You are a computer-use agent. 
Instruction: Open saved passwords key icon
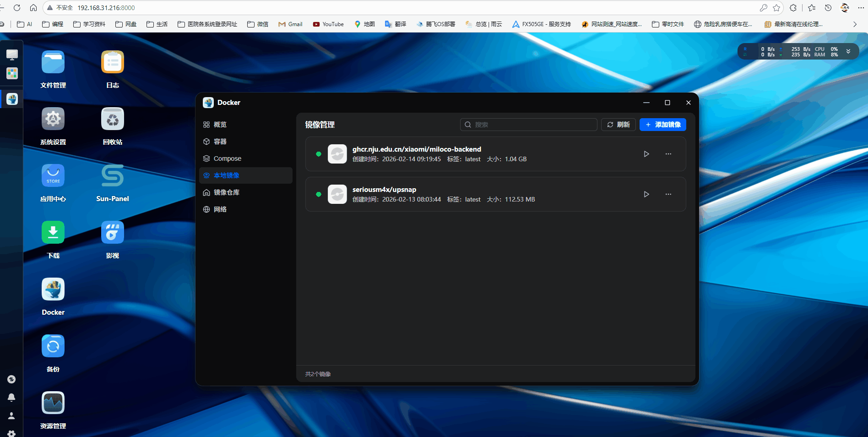click(763, 8)
